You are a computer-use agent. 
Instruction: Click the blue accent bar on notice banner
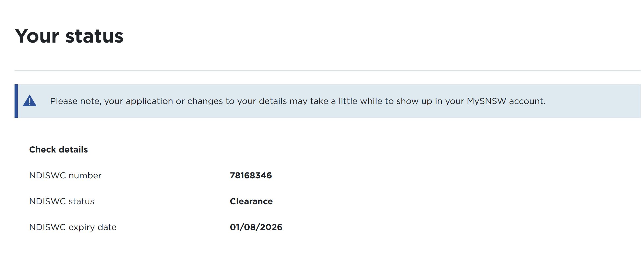(16, 101)
